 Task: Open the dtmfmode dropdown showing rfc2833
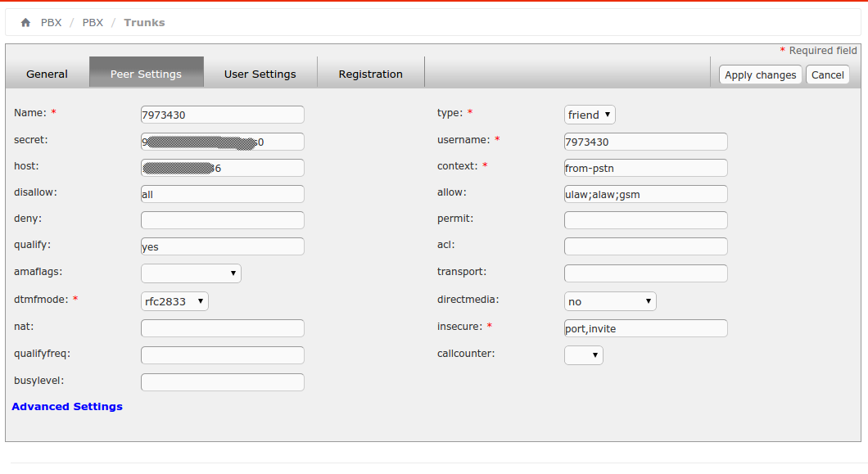tap(174, 301)
